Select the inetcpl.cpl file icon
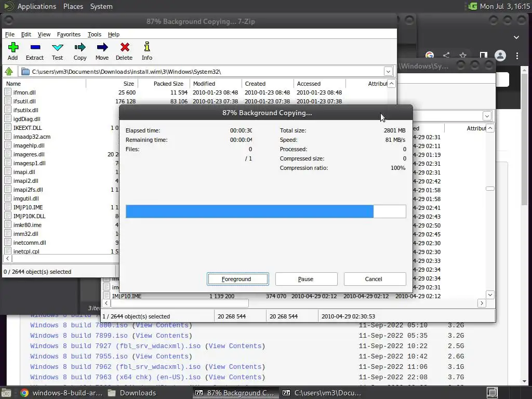This screenshot has width=532, height=399. 8,251
